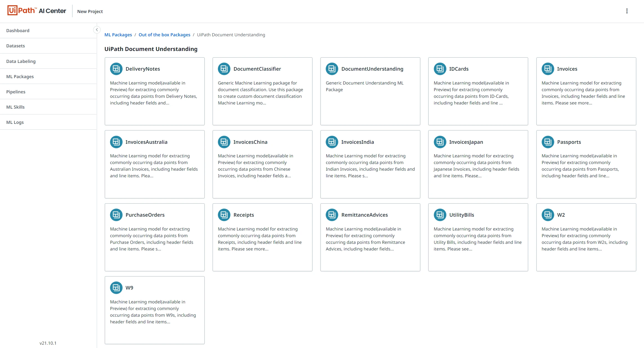Click the DocumentClassifier package icon

(x=224, y=69)
